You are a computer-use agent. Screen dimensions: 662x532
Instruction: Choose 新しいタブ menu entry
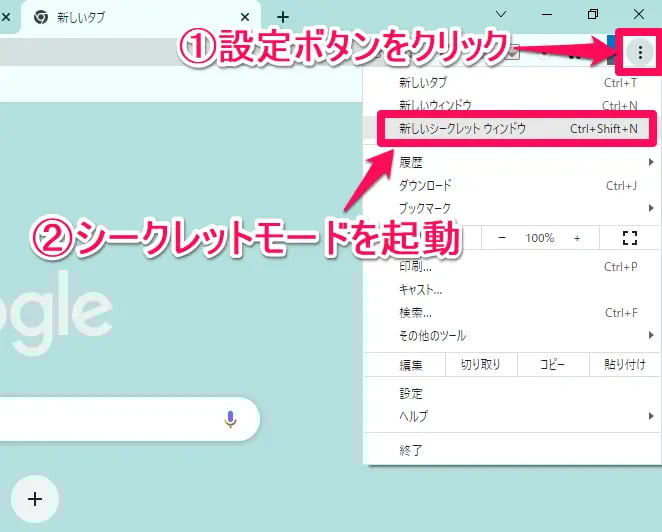513,82
